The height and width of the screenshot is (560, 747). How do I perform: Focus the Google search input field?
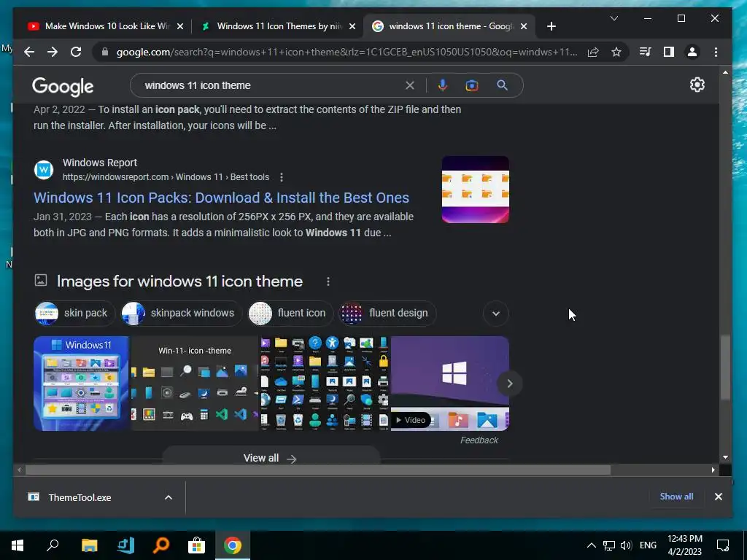tap(271, 86)
